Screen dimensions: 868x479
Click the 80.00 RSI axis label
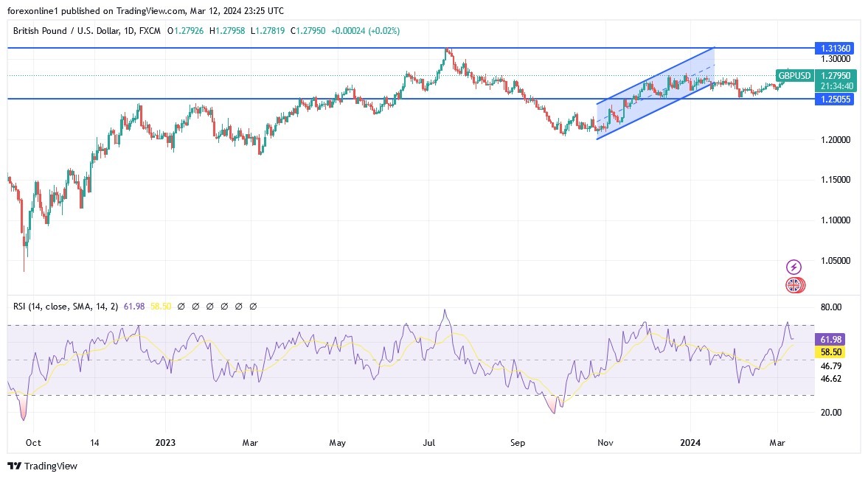pos(831,307)
